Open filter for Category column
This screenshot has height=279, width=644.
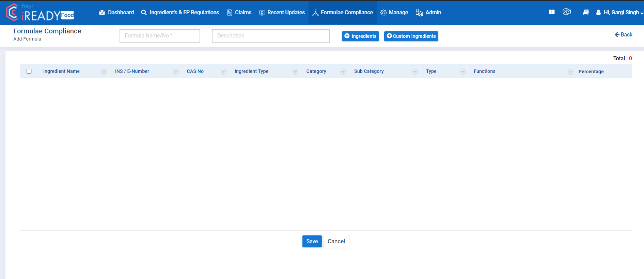pyautogui.click(x=343, y=72)
